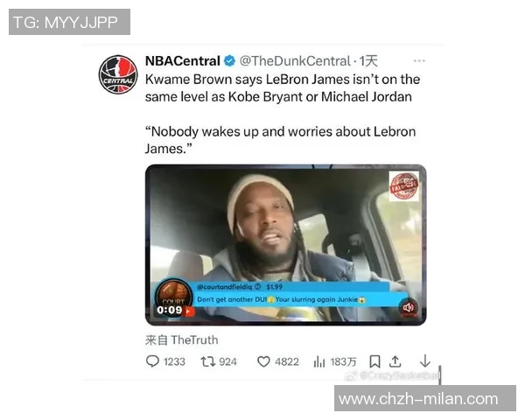Click the retweet icon

207,361
